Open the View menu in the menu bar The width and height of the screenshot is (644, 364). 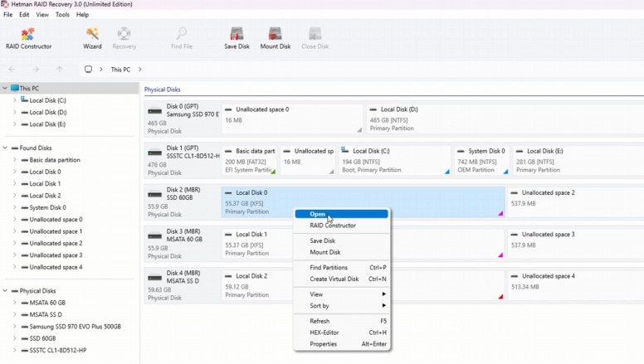pyautogui.click(x=42, y=14)
